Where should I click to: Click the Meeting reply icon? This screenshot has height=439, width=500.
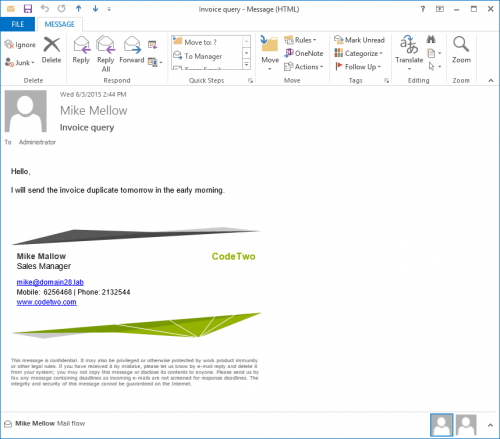[x=153, y=44]
